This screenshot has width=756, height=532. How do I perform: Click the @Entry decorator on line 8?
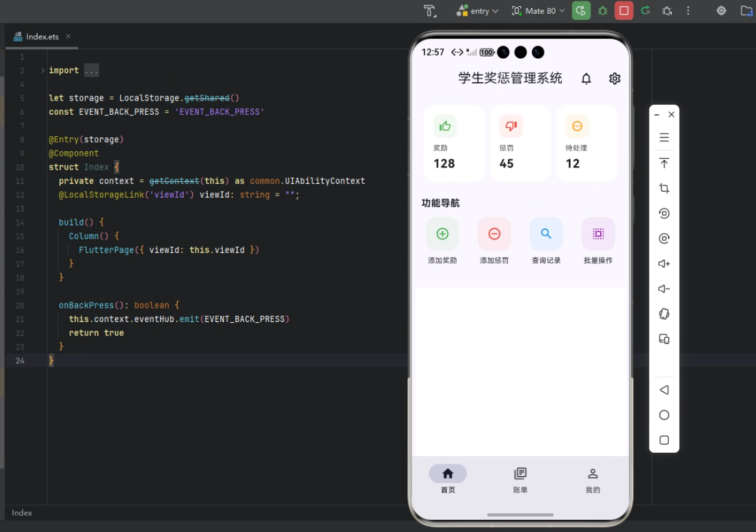click(x=64, y=139)
